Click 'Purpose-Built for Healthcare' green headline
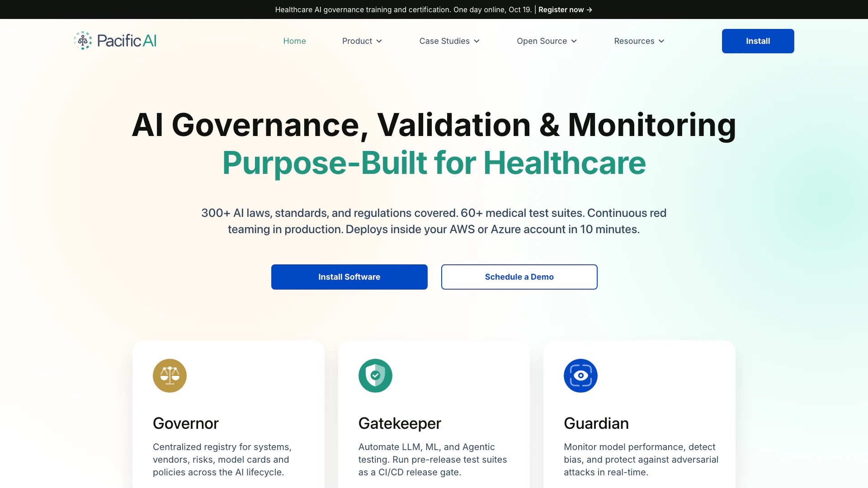Image resolution: width=868 pixels, height=488 pixels. click(434, 163)
